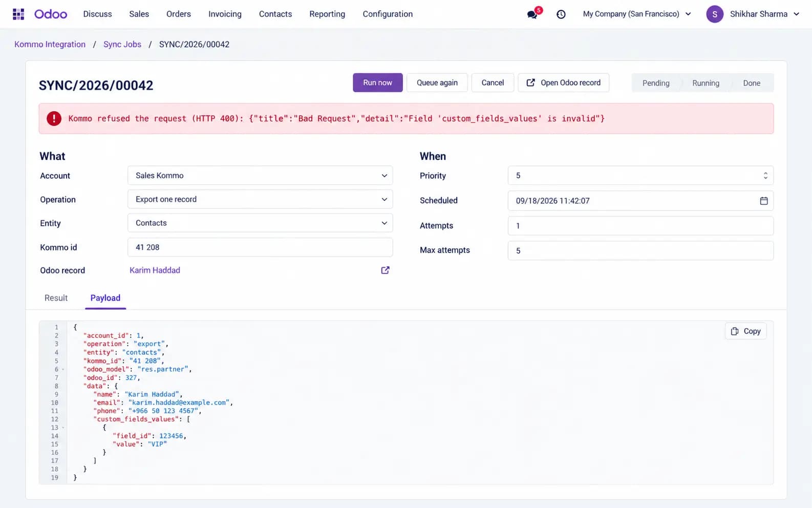
Task: Collapse code fold on line 13
Action: 63,428
